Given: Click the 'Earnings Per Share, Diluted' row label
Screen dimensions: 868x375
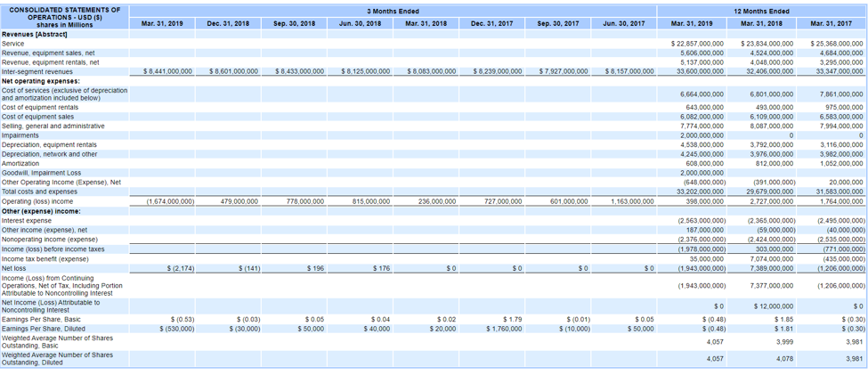Looking at the screenshot, I should [x=43, y=329].
